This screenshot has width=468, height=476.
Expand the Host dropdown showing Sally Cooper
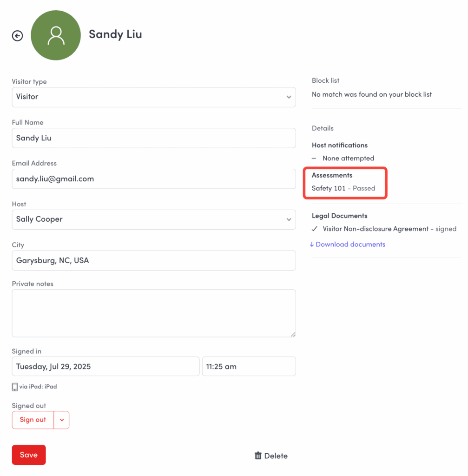153,219
